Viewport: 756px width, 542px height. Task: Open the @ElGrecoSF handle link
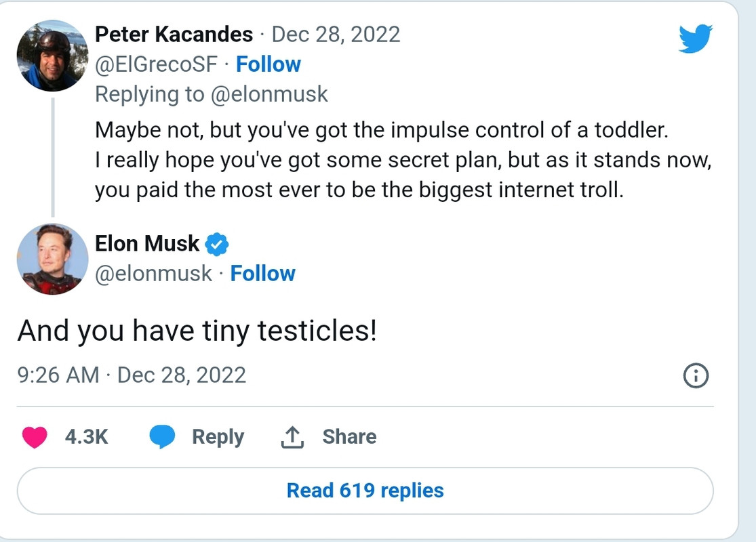[157, 64]
